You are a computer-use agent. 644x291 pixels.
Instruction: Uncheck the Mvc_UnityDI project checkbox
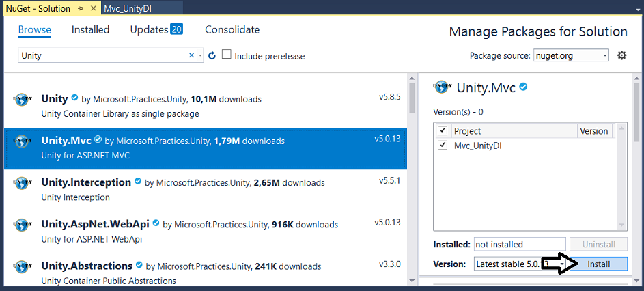coord(443,145)
